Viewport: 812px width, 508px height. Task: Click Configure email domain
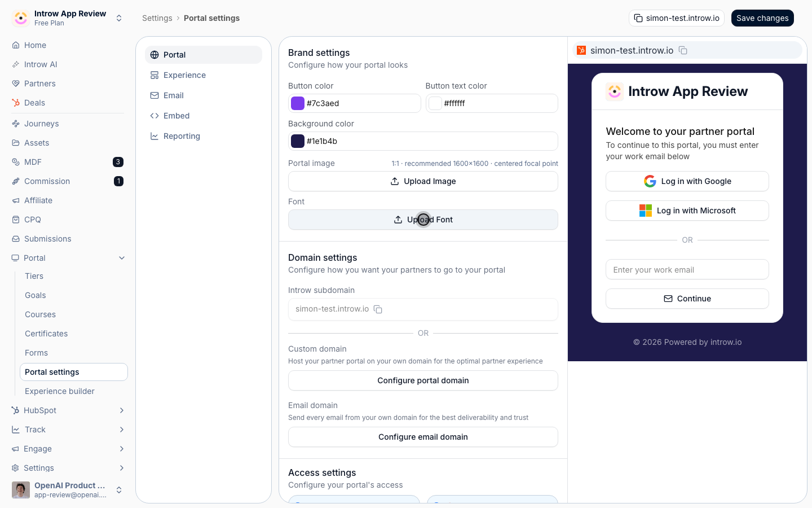(423, 437)
